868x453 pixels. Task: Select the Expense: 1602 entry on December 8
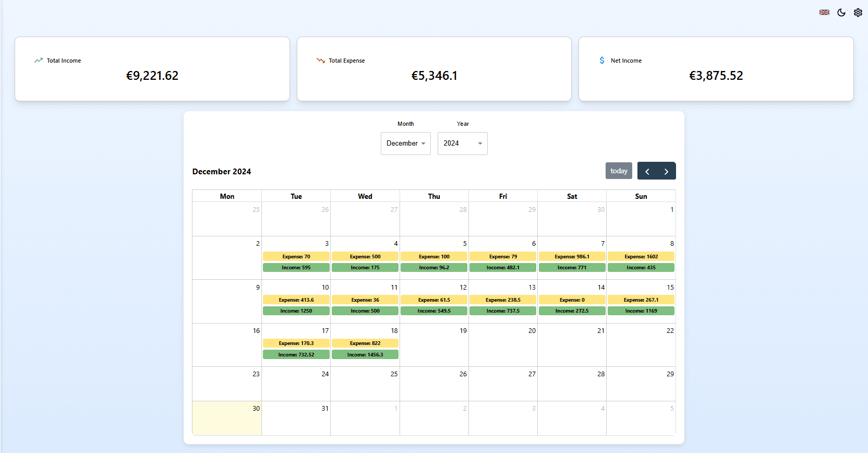(x=641, y=257)
